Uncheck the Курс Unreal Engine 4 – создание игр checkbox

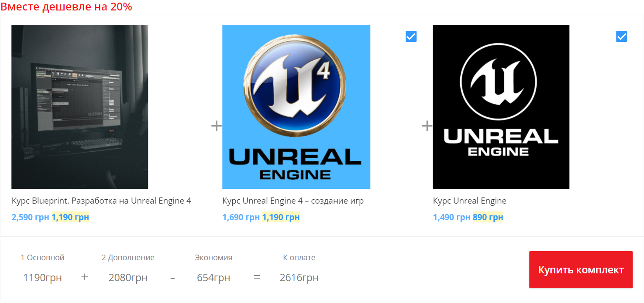point(411,36)
